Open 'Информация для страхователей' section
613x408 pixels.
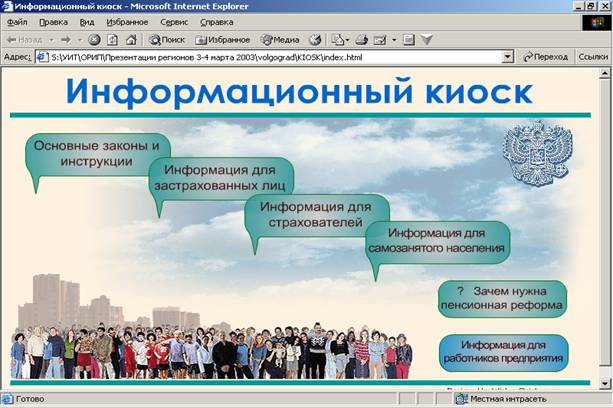(x=316, y=214)
